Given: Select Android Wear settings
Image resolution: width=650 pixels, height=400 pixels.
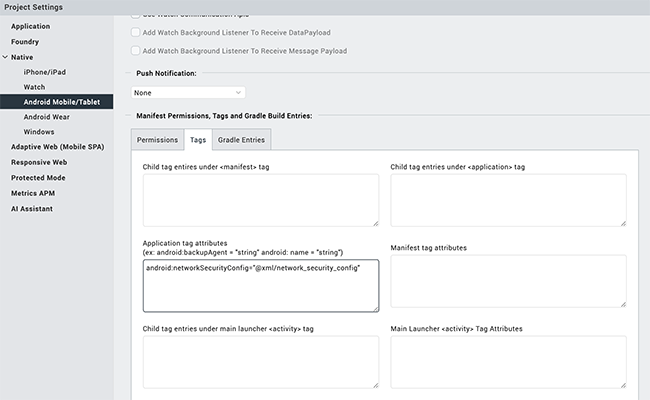Looking at the screenshot, I should 47,117.
